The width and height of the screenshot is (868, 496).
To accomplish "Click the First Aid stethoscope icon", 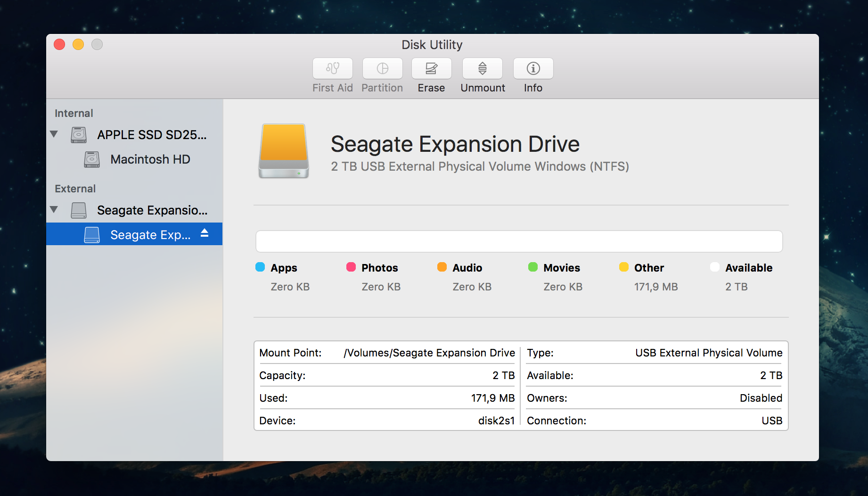I will pos(332,68).
